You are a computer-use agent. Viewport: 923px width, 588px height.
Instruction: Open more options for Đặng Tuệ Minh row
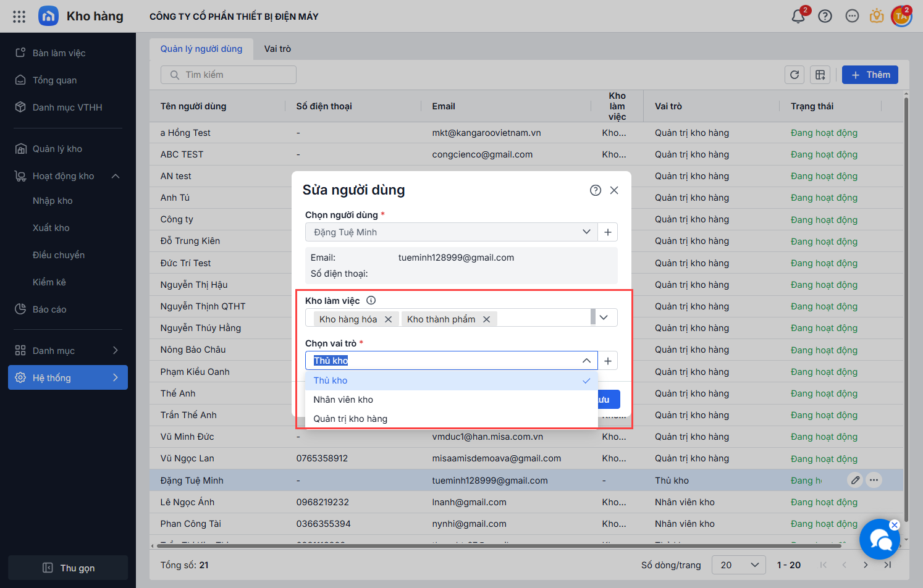(874, 480)
